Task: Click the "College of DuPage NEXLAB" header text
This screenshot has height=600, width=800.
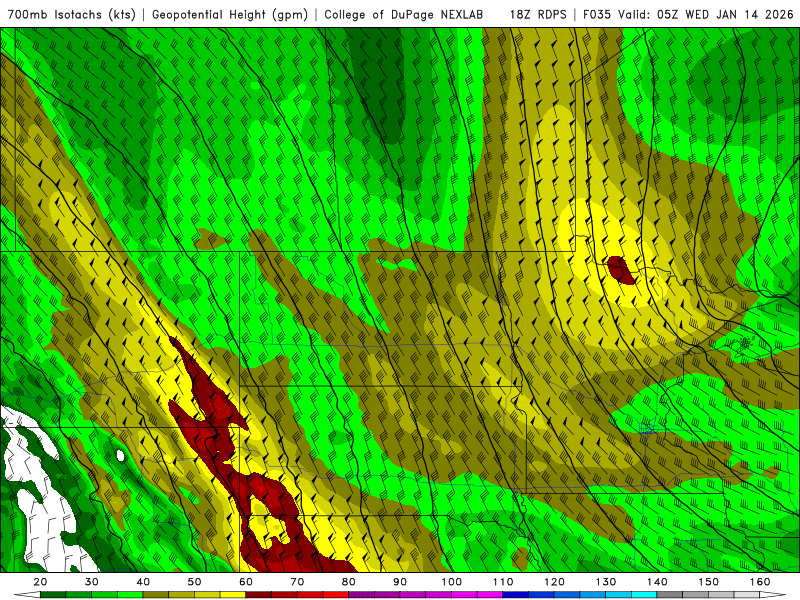Action: point(404,14)
